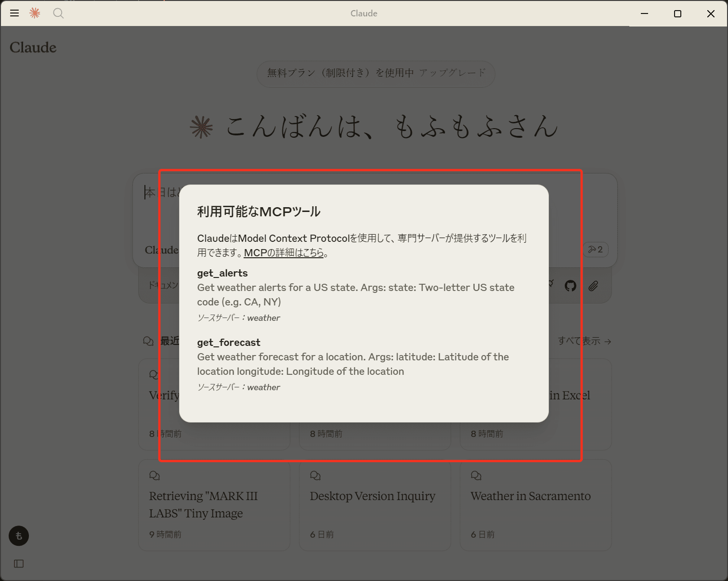
Task: Click the Claude sparkle logo icon
Action: click(34, 13)
